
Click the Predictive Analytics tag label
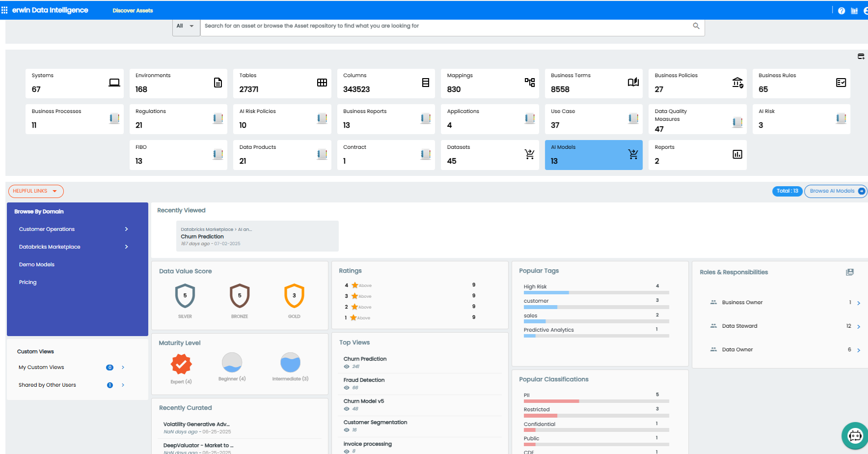click(548, 330)
